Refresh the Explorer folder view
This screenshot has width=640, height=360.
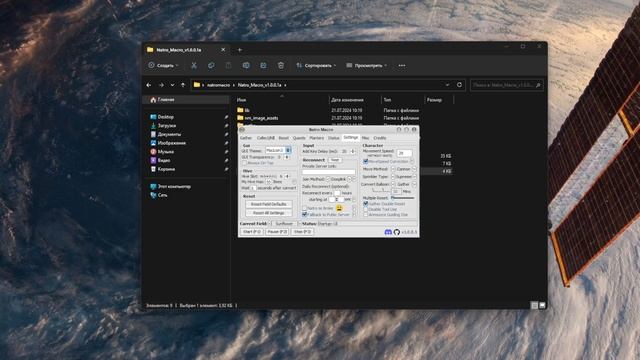(x=459, y=85)
